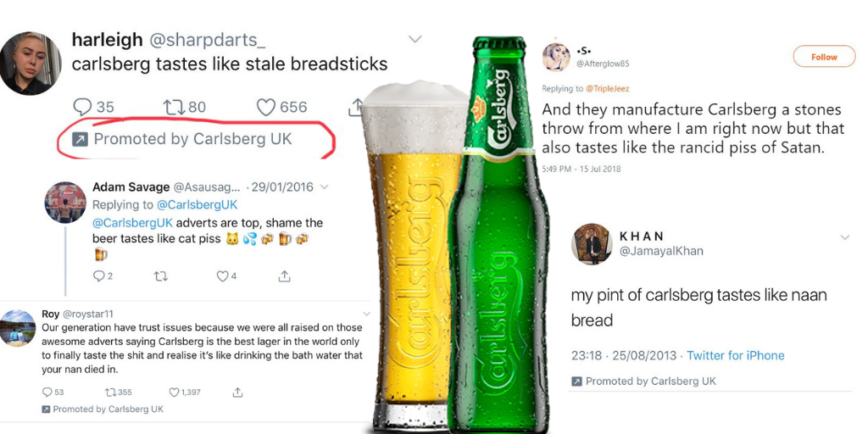Viewport: 868px width, 434px height.
Task: Retweet Adam Savage's tweet
Action: pos(159,275)
